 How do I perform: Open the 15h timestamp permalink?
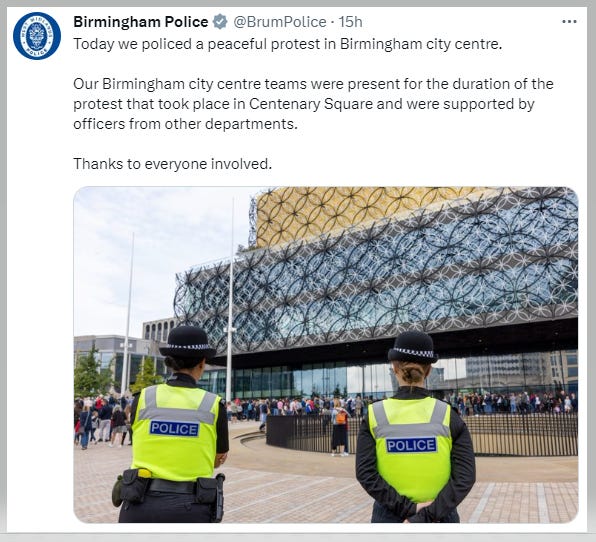[350, 22]
